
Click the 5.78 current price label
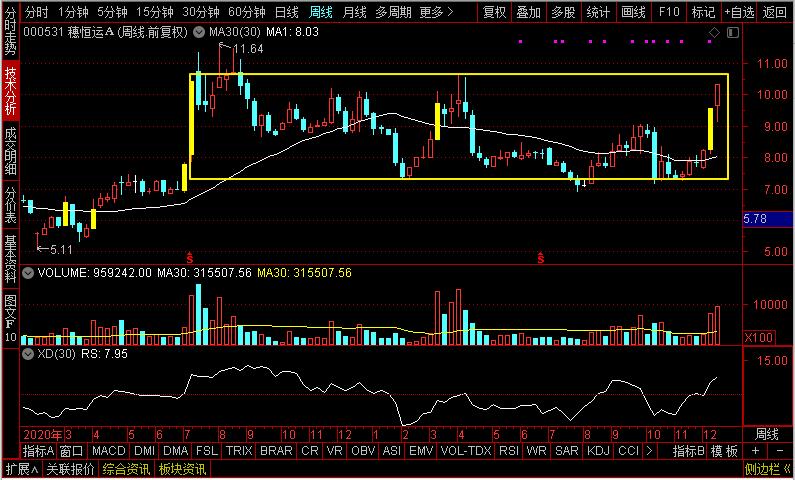(x=768, y=219)
